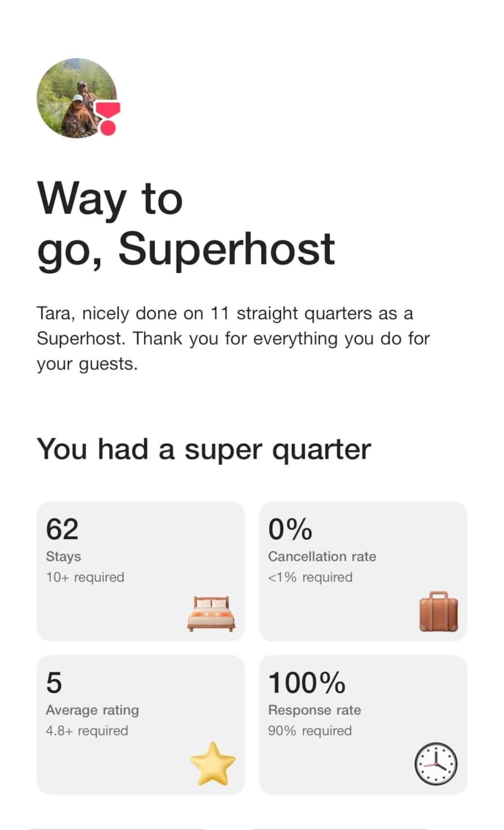Click the "Stays" label

(x=63, y=556)
